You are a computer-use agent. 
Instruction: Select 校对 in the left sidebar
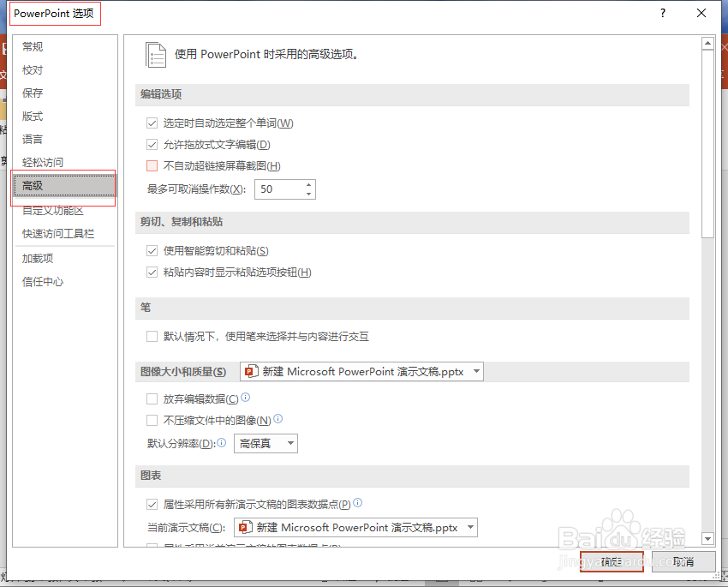coord(33,69)
